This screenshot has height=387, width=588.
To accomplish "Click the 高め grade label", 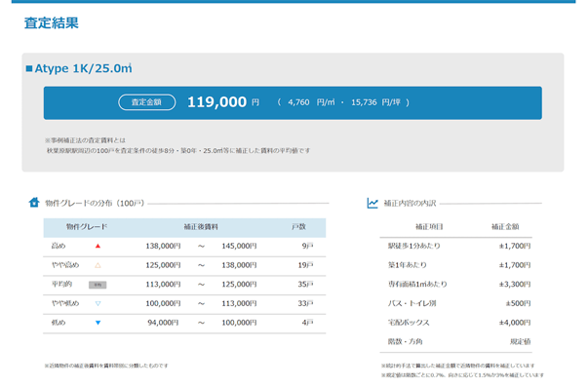I will [59, 246].
